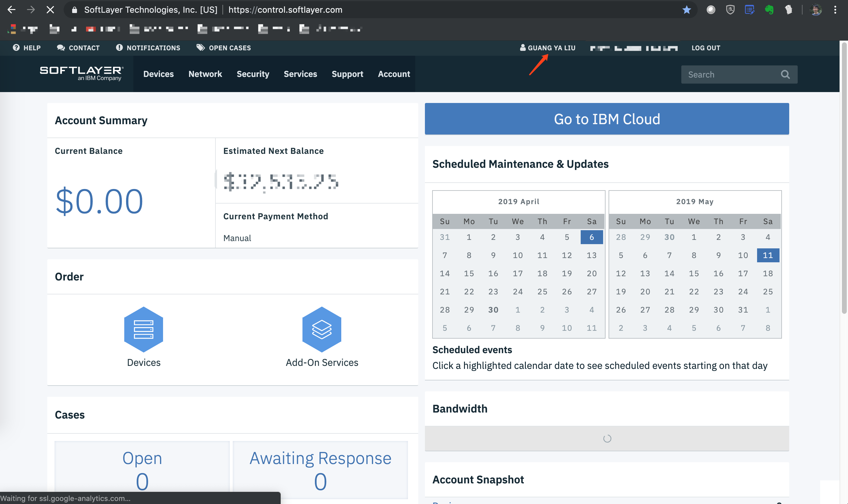Click the Account tab in navigation
Image resolution: width=848 pixels, height=504 pixels.
tap(394, 74)
